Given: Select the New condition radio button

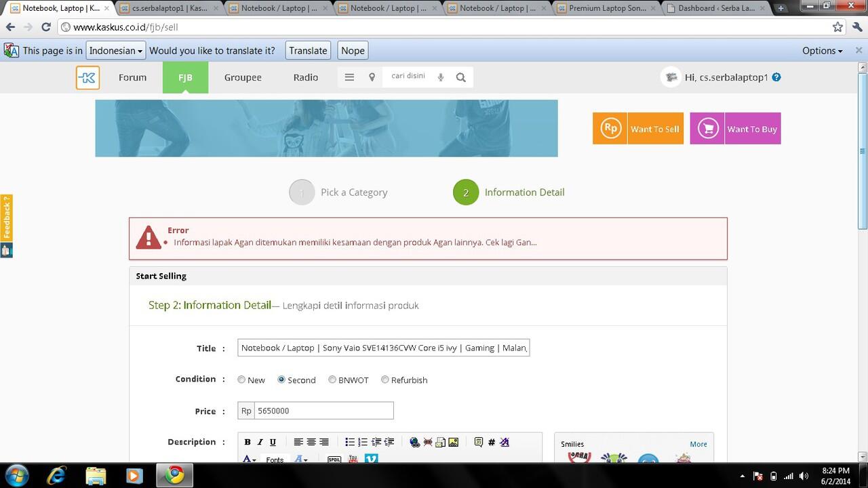Looking at the screenshot, I should [x=241, y=380].
